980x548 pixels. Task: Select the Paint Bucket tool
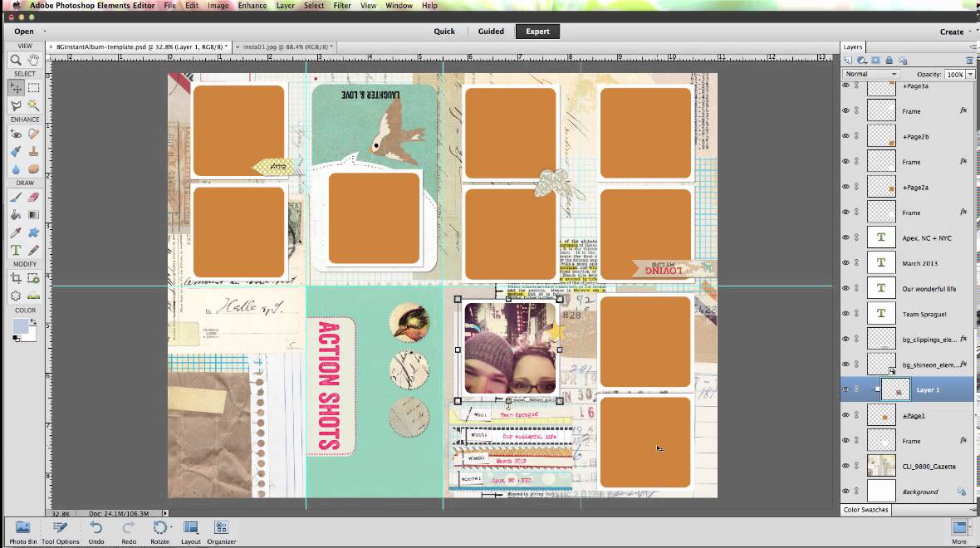coord(16,215)
